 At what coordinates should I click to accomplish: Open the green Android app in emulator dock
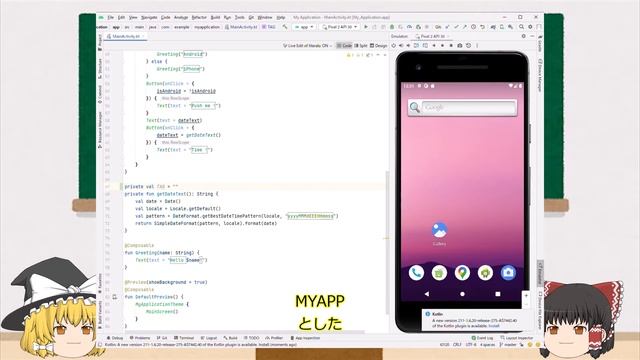485,273
